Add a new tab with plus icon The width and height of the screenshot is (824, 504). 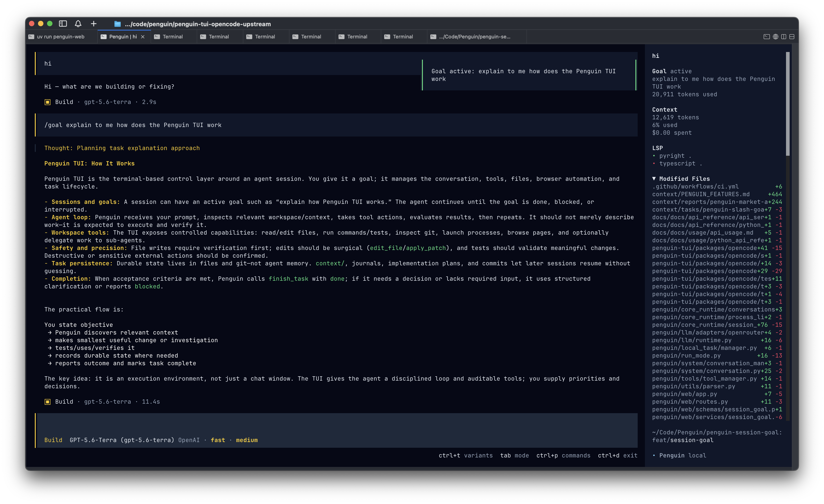click(94, 24)
